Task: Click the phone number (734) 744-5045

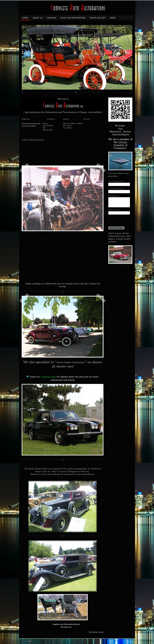Action: [x=48, y=126]
